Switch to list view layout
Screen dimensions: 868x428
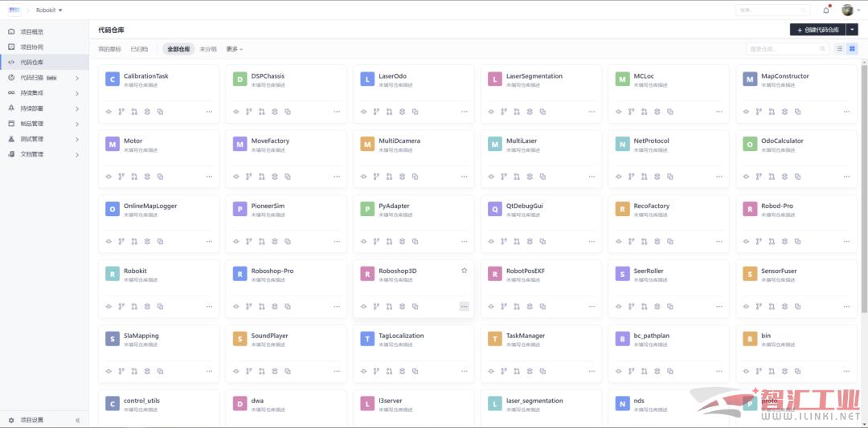click(839, 49)
